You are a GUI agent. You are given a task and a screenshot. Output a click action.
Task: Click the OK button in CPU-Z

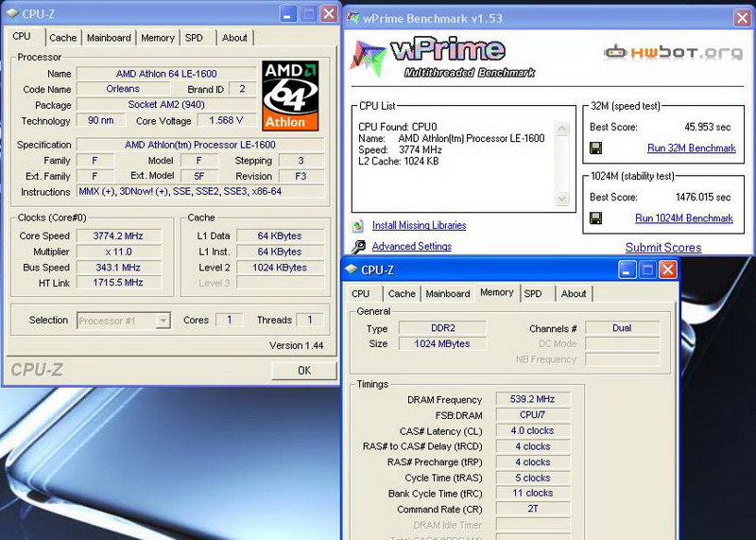(x=304, y=371)
